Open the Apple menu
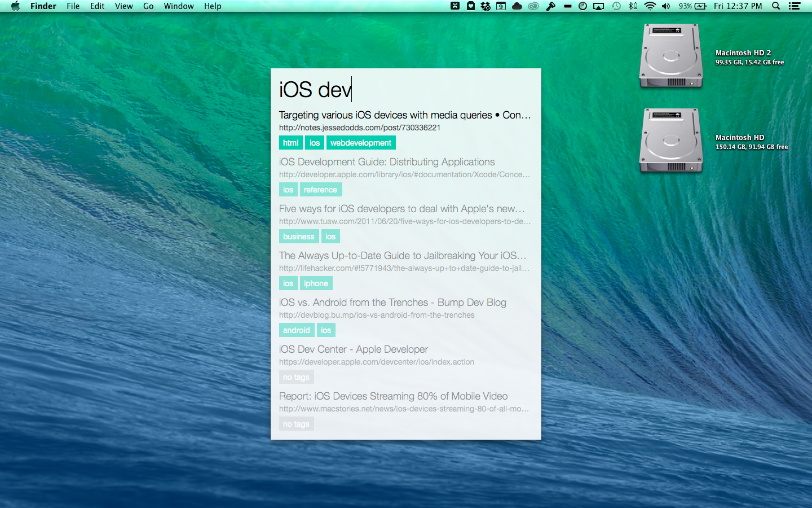This screenshot has width=812, height=508. [x=15, y=6]
